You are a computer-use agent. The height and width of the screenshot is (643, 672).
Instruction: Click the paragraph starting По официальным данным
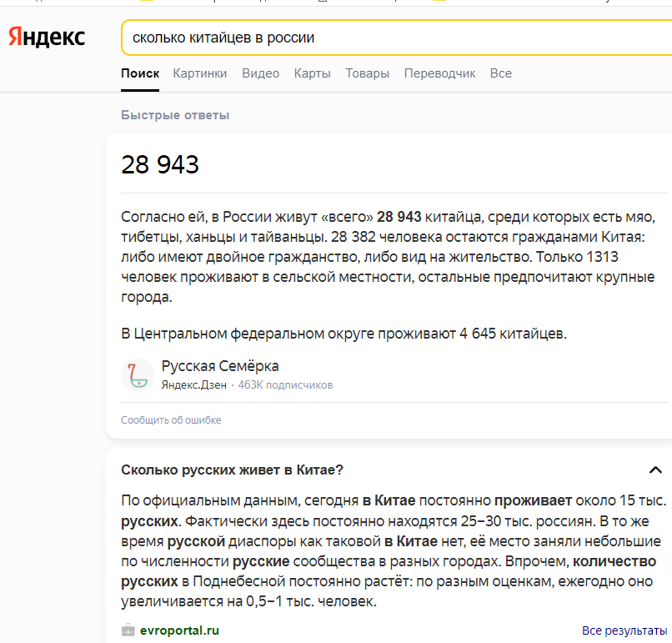[x=394, y=550]
